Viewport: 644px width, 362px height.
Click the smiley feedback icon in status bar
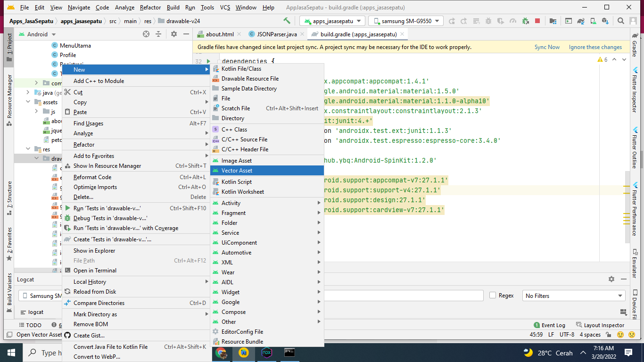pyautogui.click(x=620, y=335)
